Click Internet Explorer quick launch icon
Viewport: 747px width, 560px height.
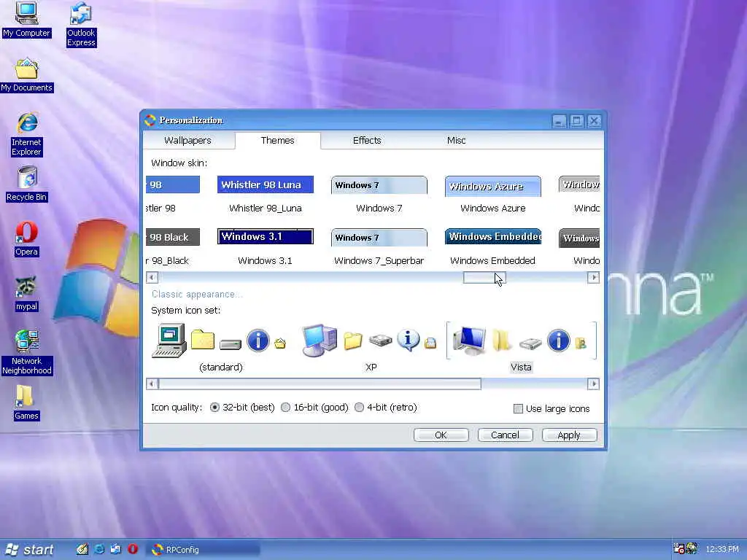pos(99,549)
